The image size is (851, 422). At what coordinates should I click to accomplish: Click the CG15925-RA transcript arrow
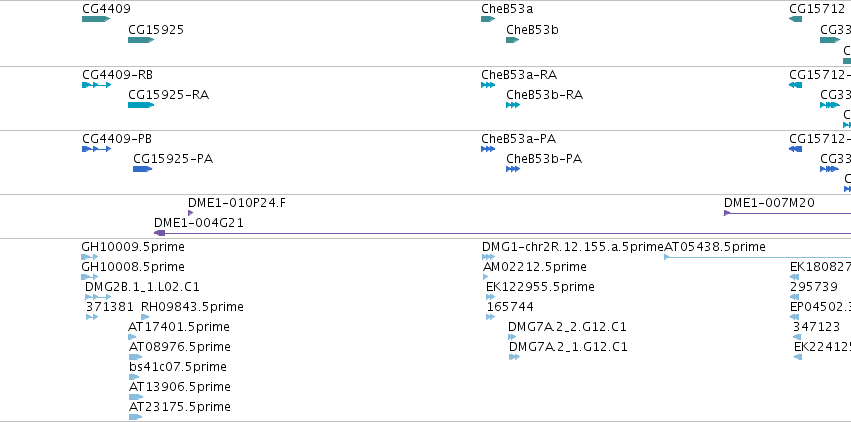click(141, 105)
